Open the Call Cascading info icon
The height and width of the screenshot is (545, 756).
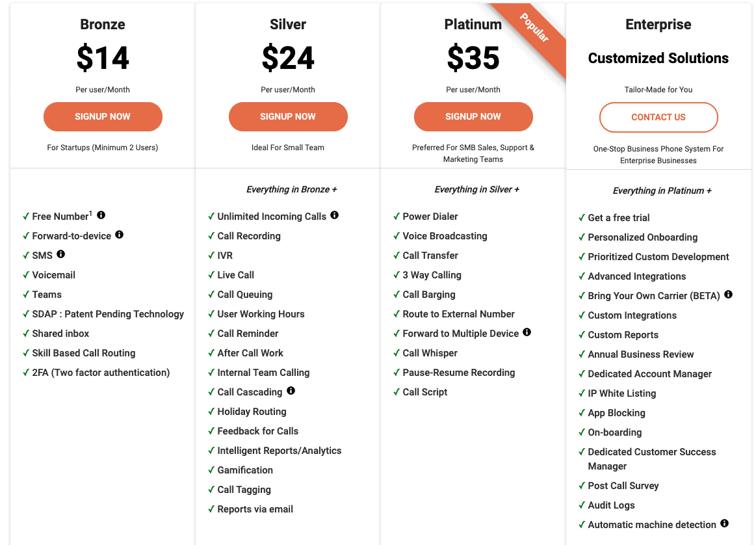click(x=291, y=391)
